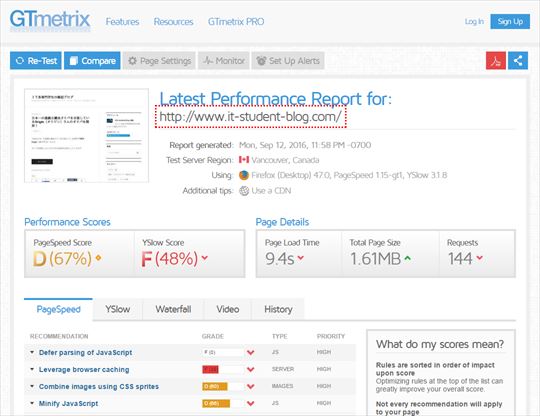Click the Firefox browser icon
The height and width of the screenshot is (416, 540).
[244, 175]
